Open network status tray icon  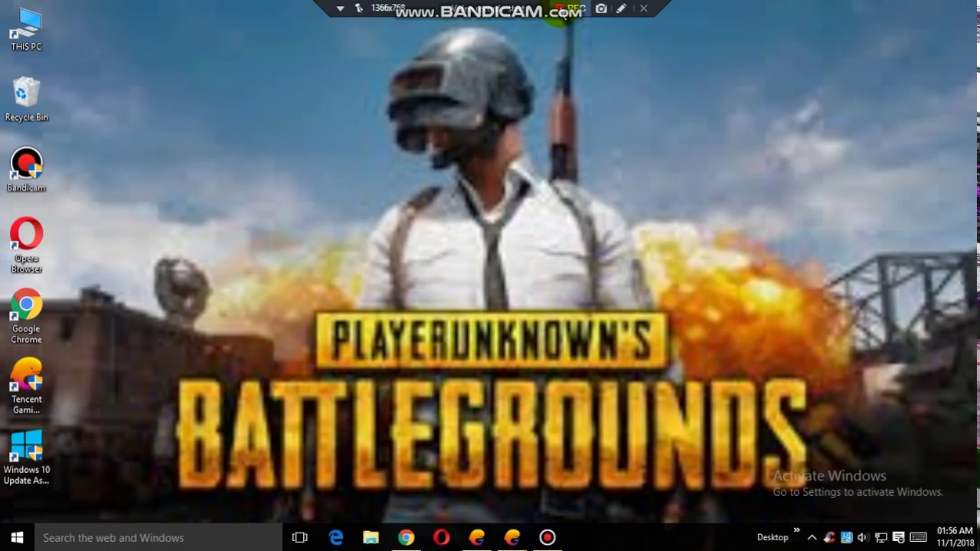(x=881, y=537)
